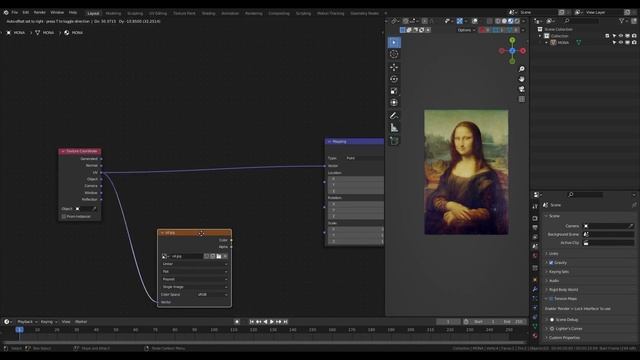Select the Annotate pencil tool
This screenshot has height=360, width=640.
click(x=394, y=116)
